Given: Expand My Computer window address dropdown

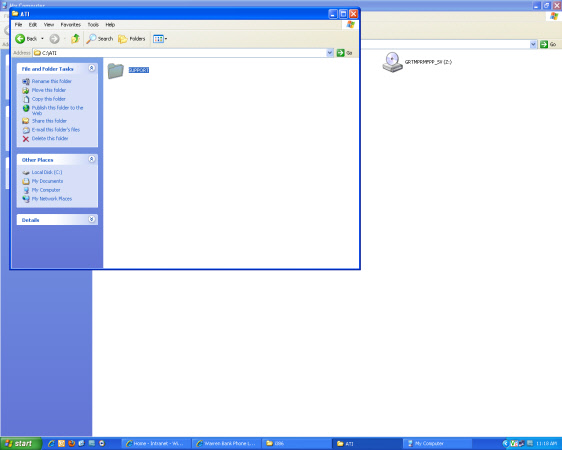Looking at the screenshot, I should pos(533,44).
